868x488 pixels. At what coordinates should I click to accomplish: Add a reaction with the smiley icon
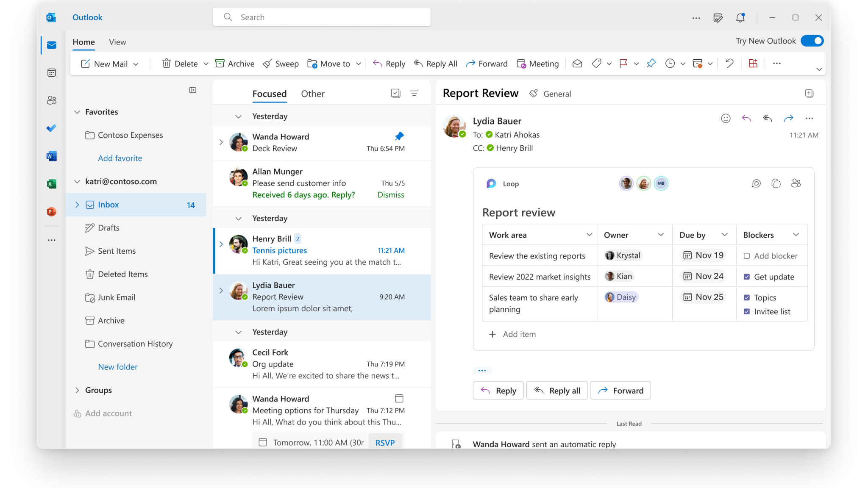click(726, 119)
